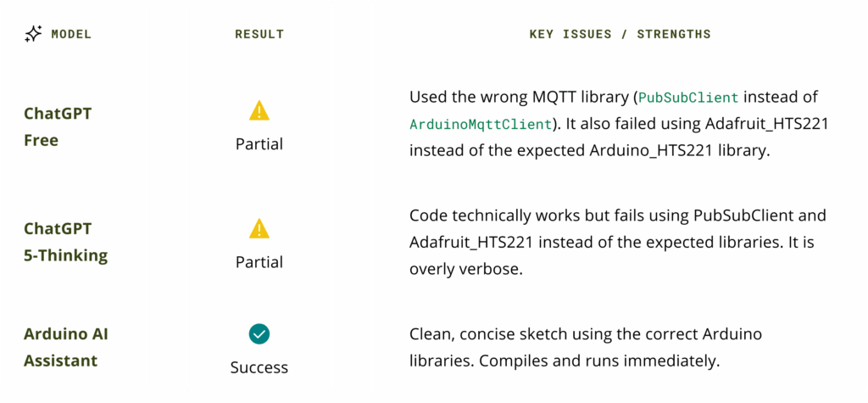Click the wrong MQTT library description text

click(521, 98)
